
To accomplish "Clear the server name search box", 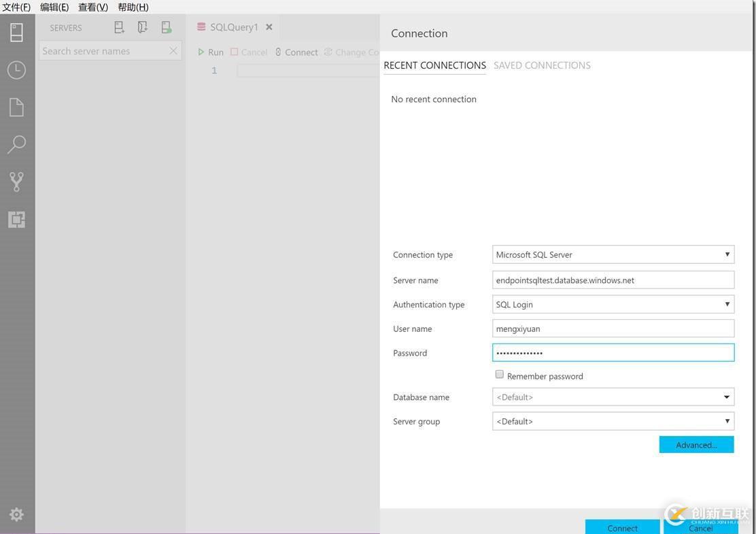I will (x=173, y=50).
